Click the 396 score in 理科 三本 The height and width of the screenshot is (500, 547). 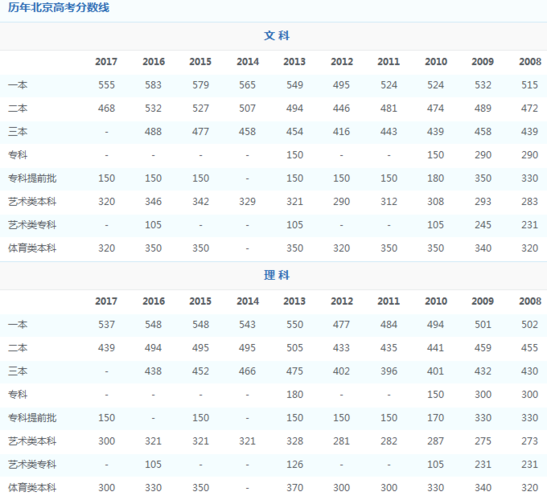(x=389, y=372)
